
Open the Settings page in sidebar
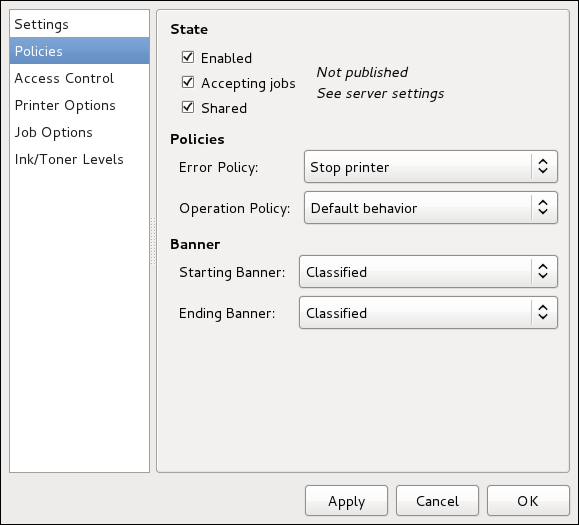pos(79,24)
